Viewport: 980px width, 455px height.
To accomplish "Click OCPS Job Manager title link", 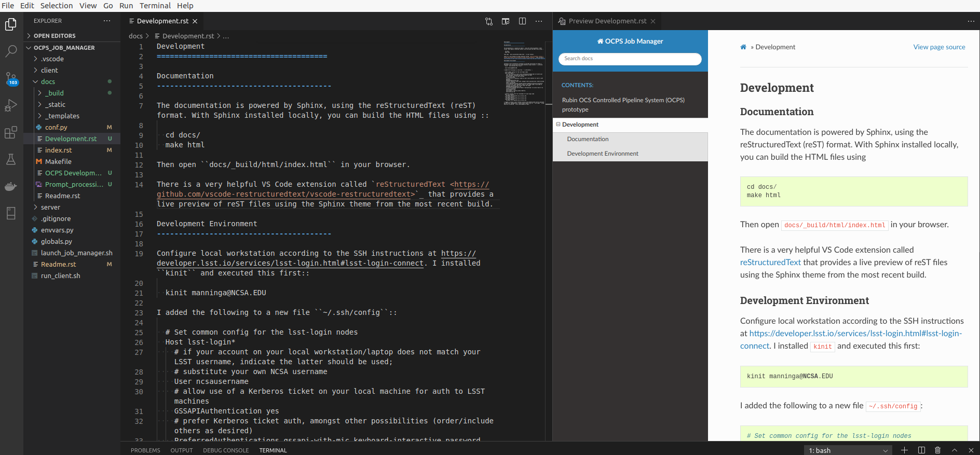I will coord(630,42).
